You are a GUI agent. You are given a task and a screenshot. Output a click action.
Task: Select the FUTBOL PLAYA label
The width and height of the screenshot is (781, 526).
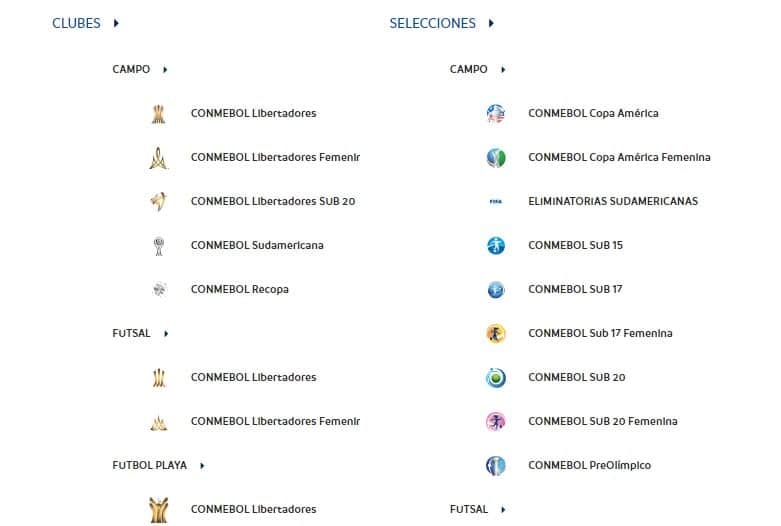(x=149, y=465)
